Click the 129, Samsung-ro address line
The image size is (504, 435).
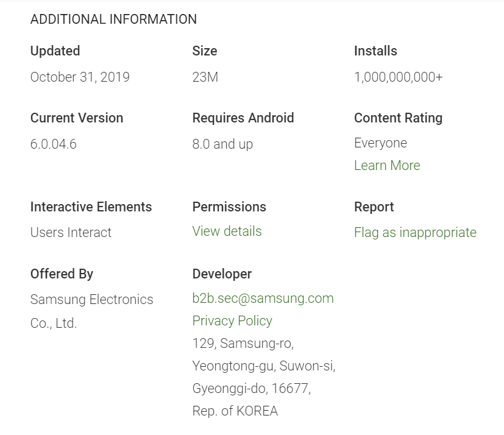click(x=243, y=344)
